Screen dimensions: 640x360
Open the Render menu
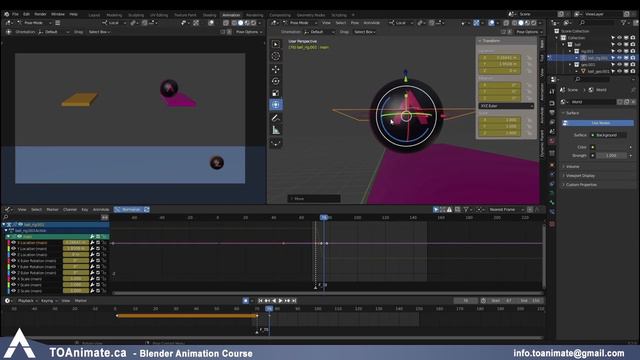(x=40, y=14)
